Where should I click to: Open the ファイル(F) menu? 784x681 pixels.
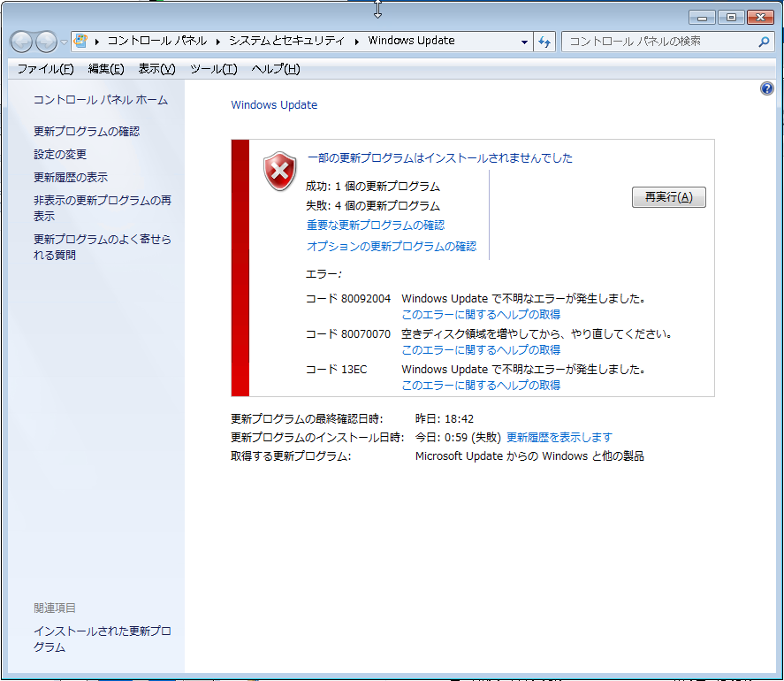tap(45, 69)
